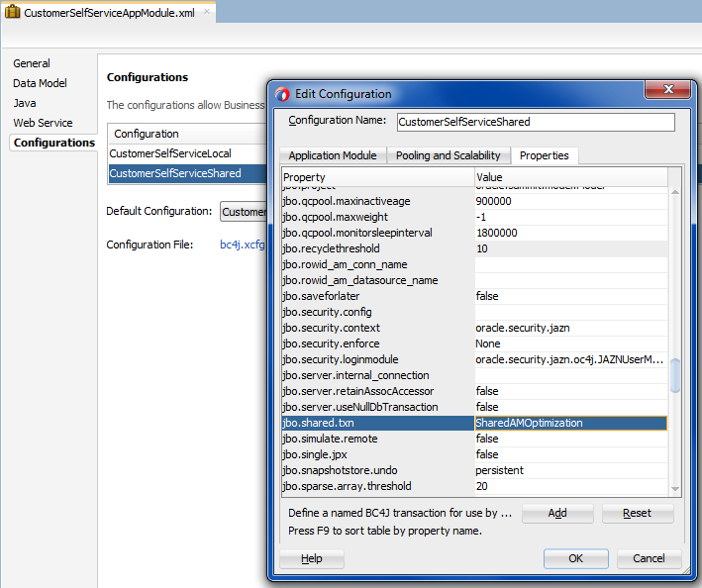Screen dimensions: 702x588
Task: Switch to the Pooling and Scalability tab
Action: click(x=449, y=155)
